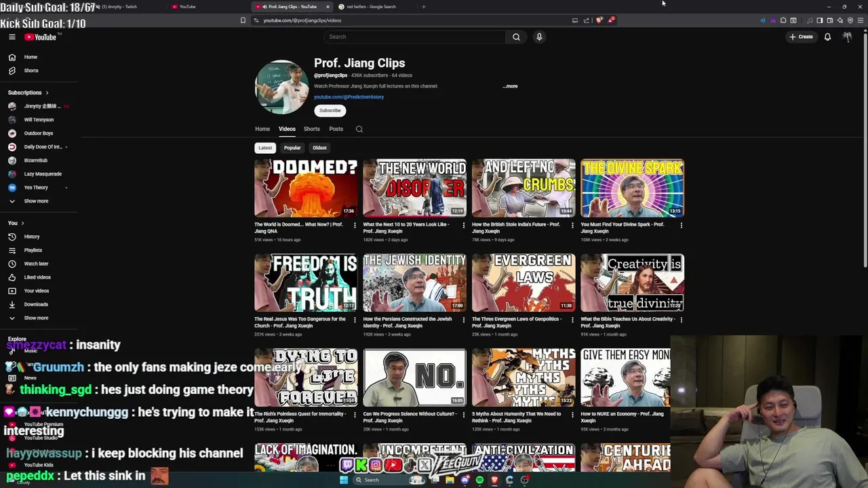Open options for Next 10 to 20 Years video
868x488 pixels.
[464, 225]
